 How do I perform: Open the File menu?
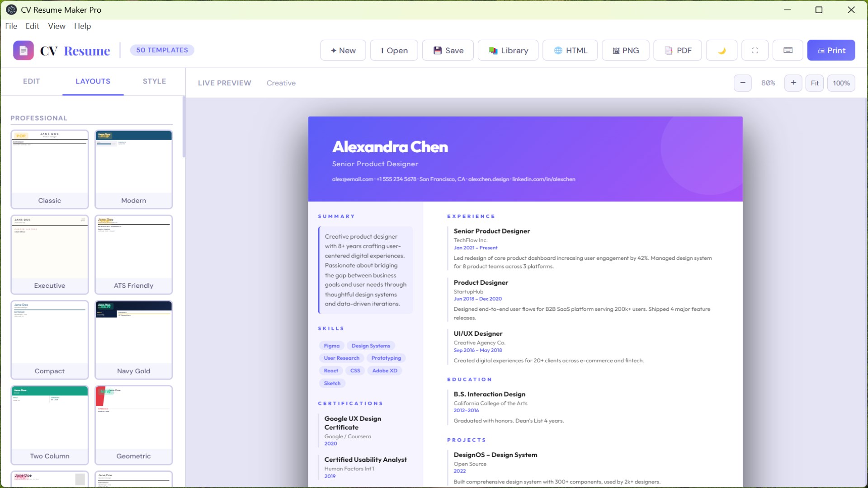[x=11, y=26]
